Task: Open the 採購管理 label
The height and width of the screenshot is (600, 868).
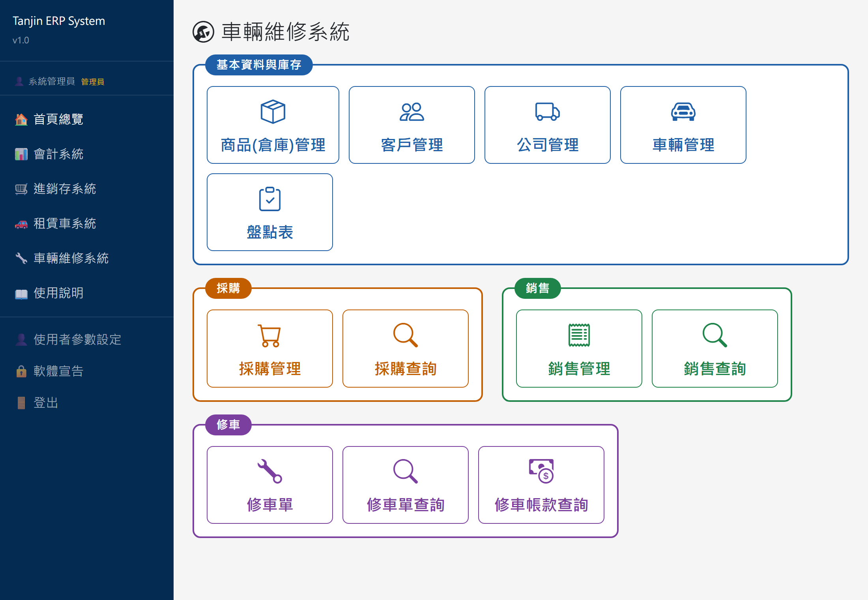Action: tap(270, 369)
